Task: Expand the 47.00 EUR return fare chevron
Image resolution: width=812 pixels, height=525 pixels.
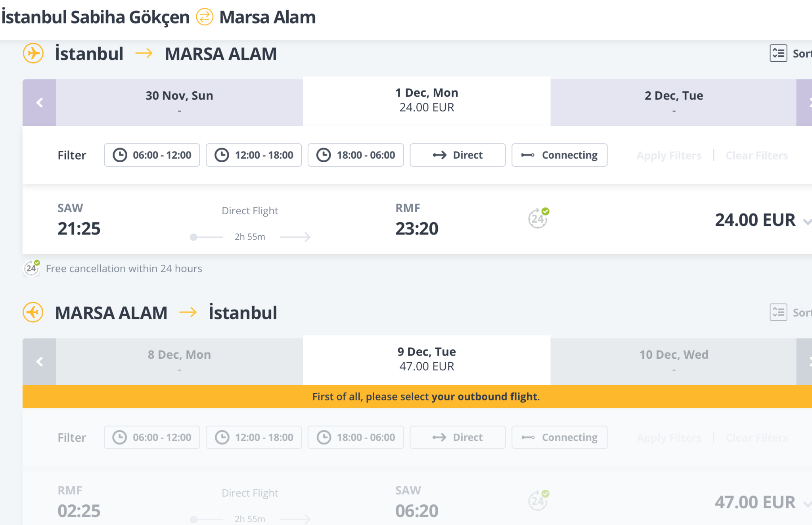Action: pyautogui.click(x=806, y=504)
